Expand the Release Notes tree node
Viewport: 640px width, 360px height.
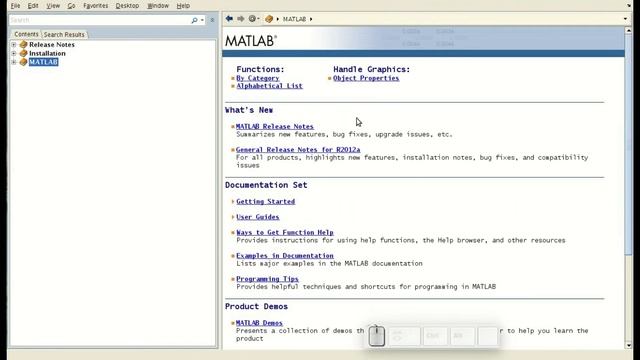coord(14,44)
